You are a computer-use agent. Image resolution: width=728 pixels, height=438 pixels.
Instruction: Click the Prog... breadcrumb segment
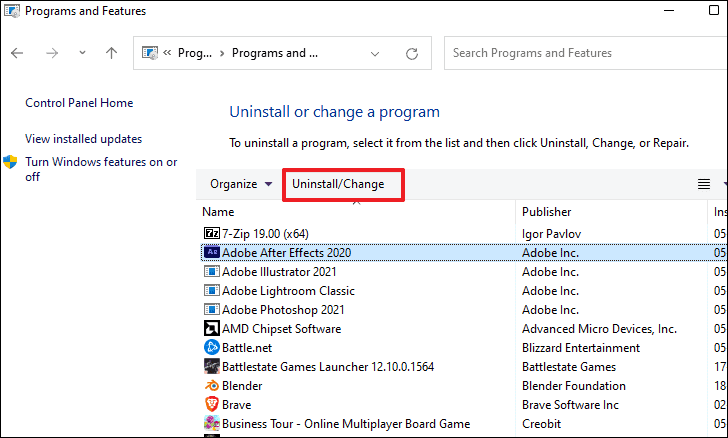[195, 53]
